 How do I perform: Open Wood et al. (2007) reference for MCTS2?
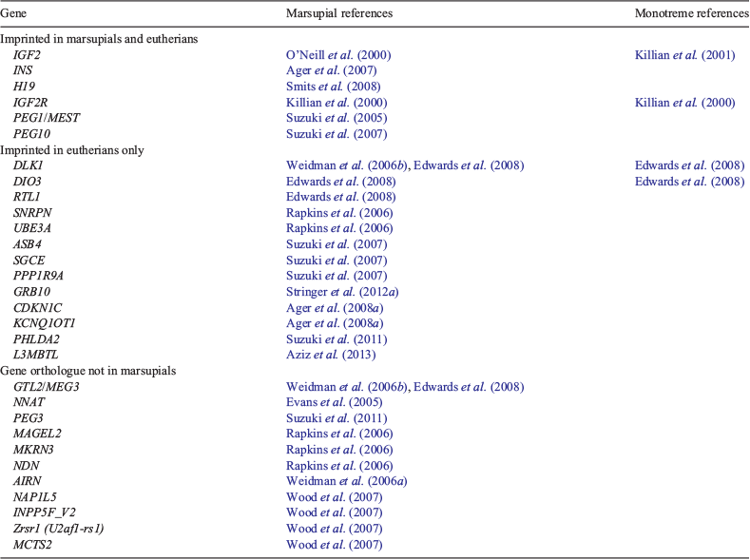334,545
